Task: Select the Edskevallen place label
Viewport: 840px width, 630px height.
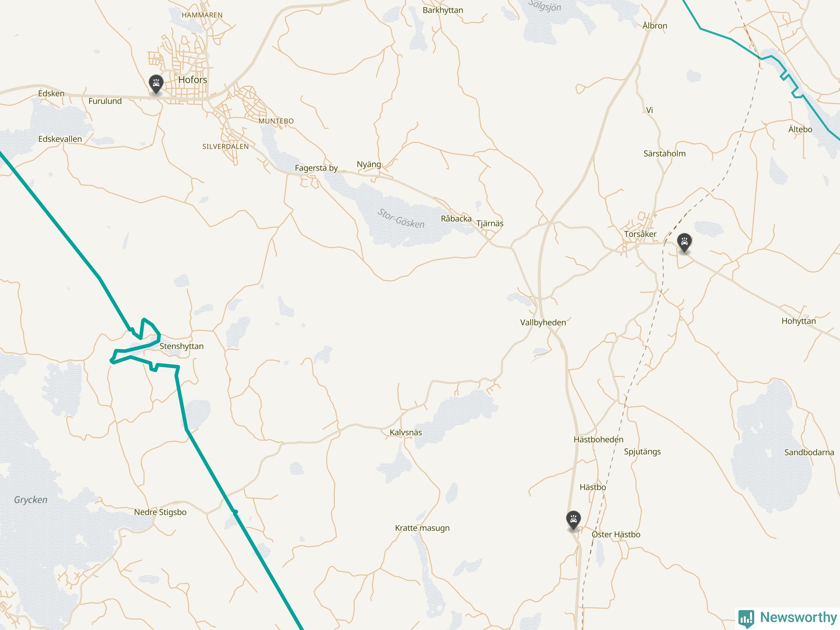Action: pos(60,139)
